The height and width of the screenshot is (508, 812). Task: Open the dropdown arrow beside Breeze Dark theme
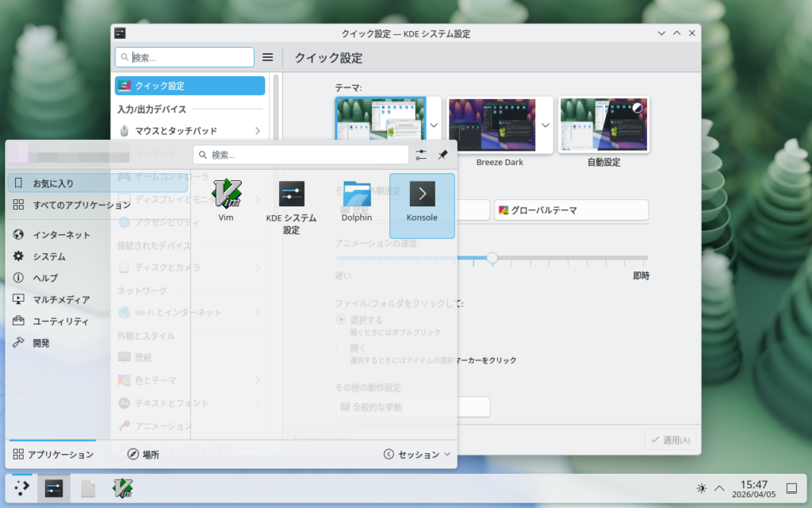[546, 125]
